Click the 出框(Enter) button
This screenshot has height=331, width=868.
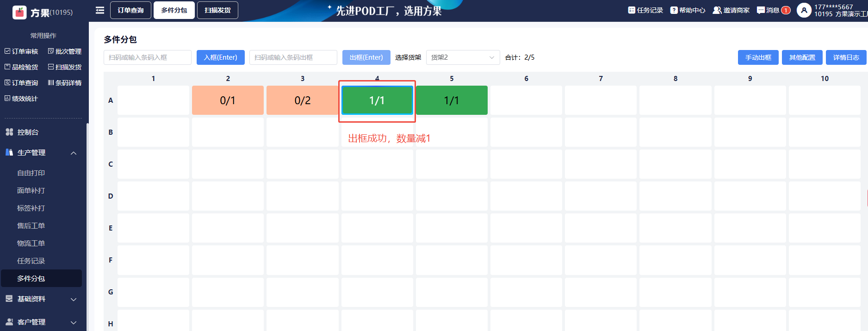pos(366,57)
